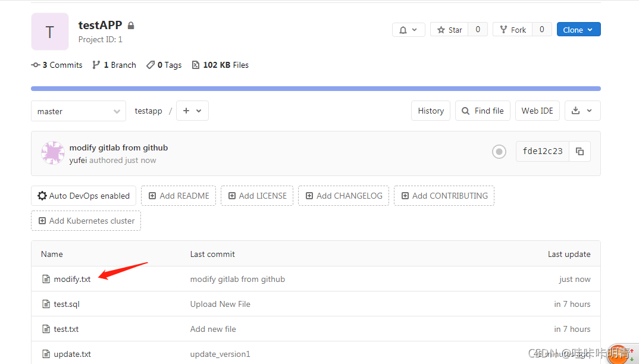The image size is (639, 364).
Task: Click 'in 7 hours' in test.txt row
Action: 572,329
